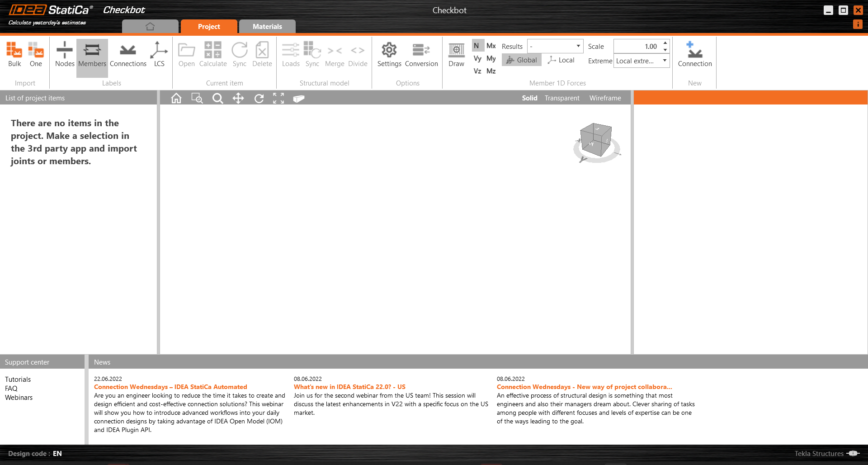Switch to the Materials tab

click(267, 27)
